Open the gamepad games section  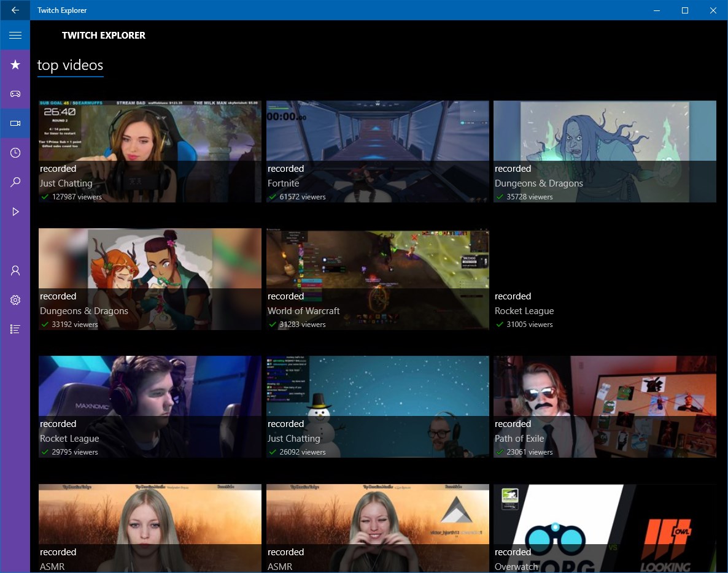tap(15, 94)
